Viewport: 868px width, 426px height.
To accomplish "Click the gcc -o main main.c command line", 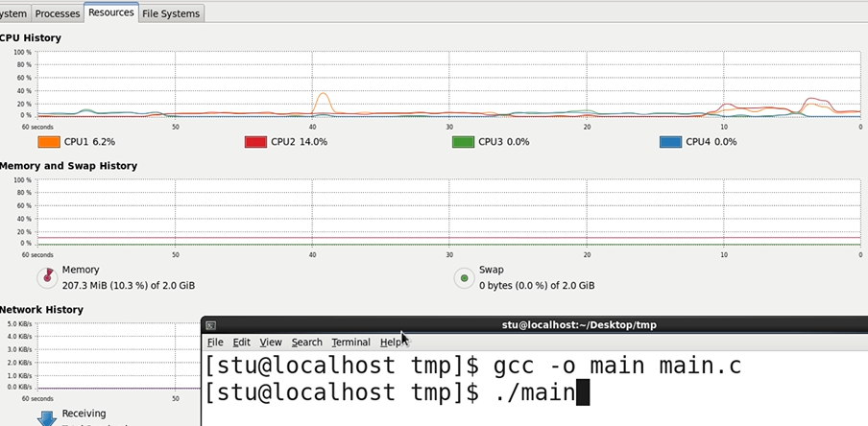I will tap(473, 367).
